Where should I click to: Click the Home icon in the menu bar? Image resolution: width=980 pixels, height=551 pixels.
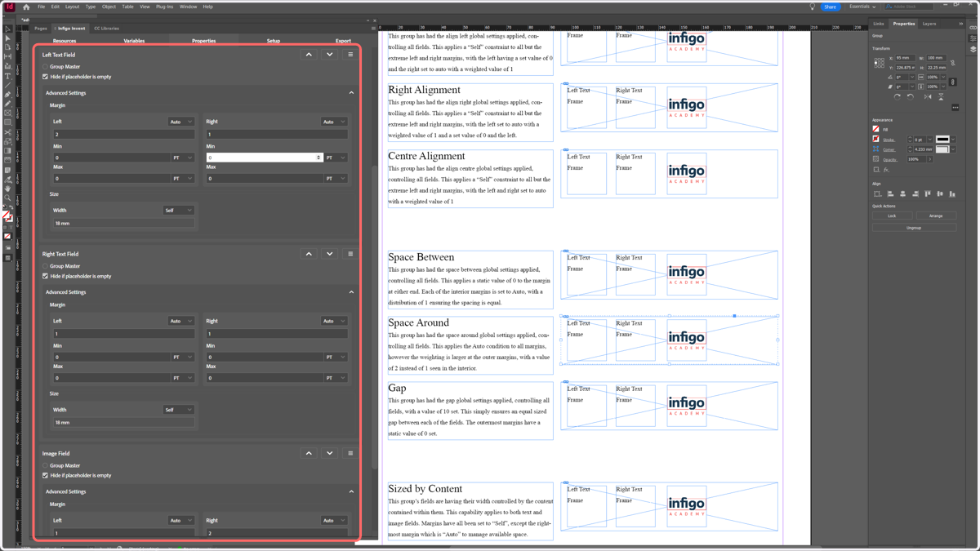(x=26, y=7)
